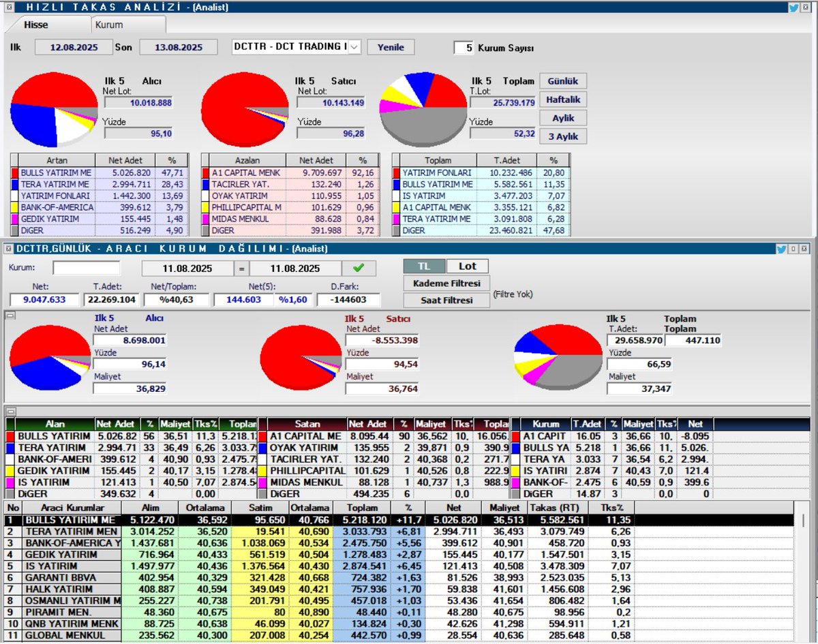Click the equals button between the 11.08.2025 dates
818x644 pixels.
[x=243, y=268]
